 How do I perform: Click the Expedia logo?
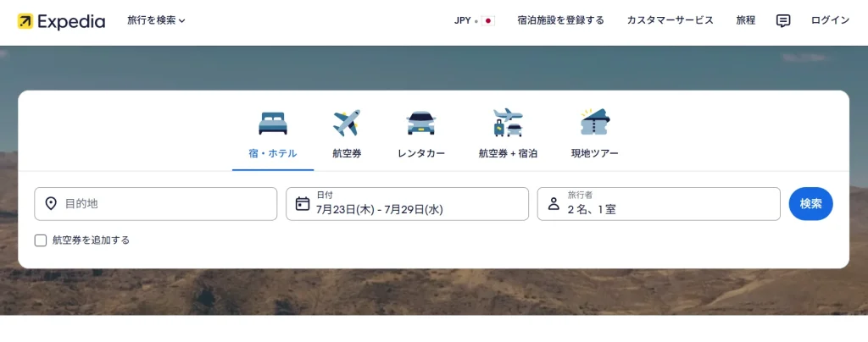(61, 21)
